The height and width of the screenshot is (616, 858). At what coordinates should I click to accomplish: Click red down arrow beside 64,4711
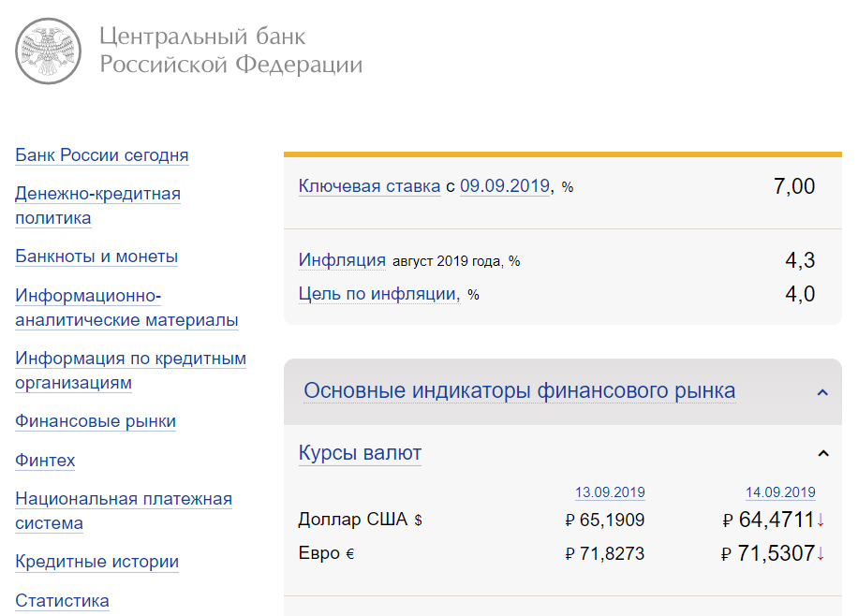(821, 521)
